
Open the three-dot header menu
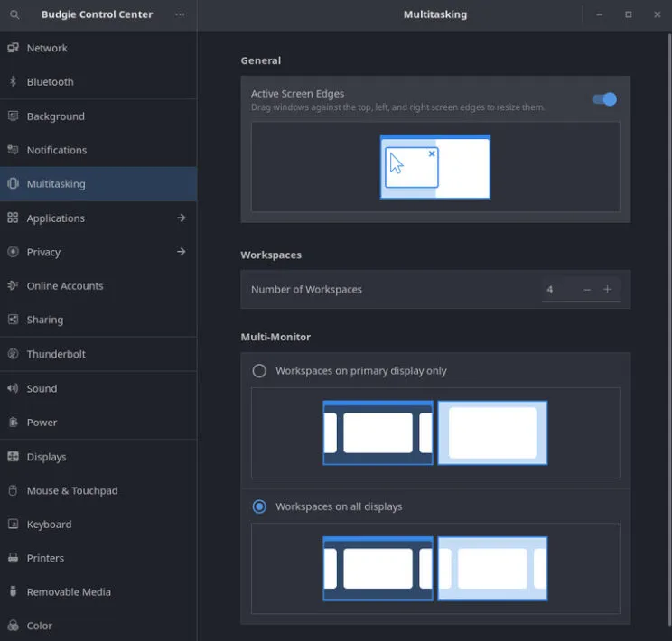pos(180,14)
